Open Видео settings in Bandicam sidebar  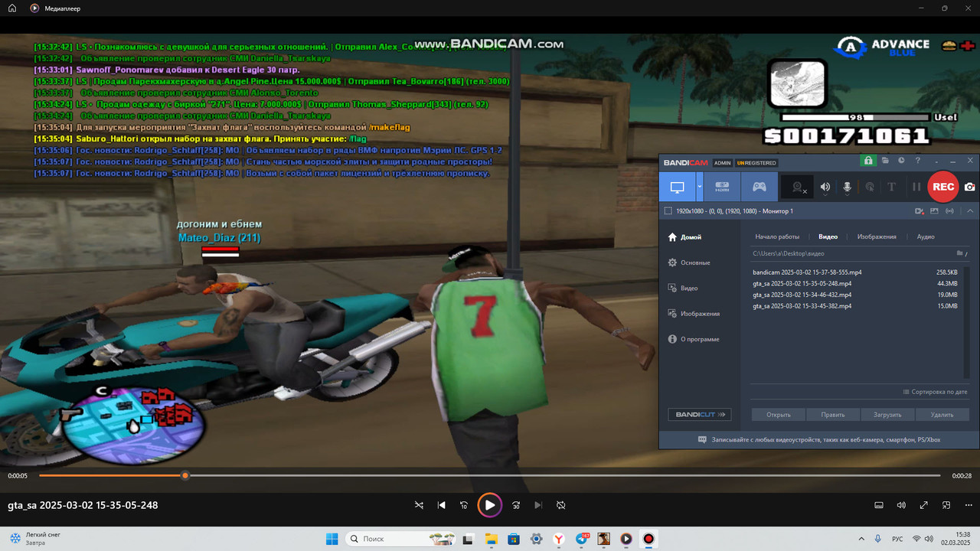(x=682, y=288)
